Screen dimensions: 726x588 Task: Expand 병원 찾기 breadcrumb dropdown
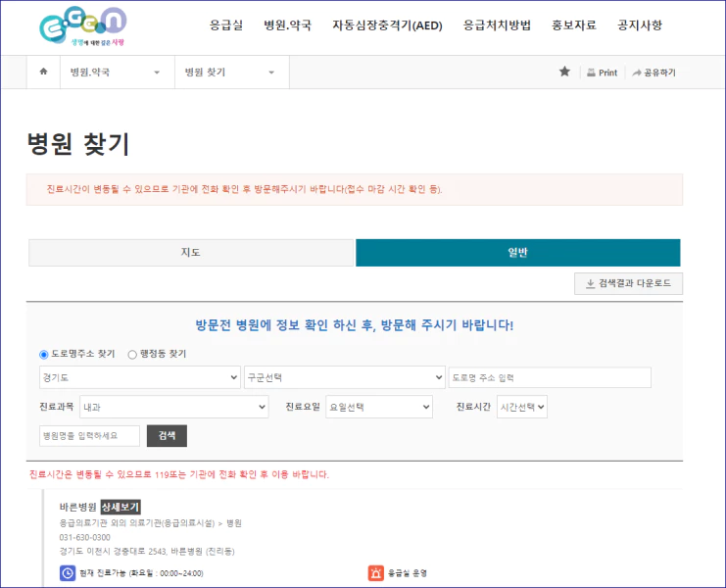pos(232,73)
